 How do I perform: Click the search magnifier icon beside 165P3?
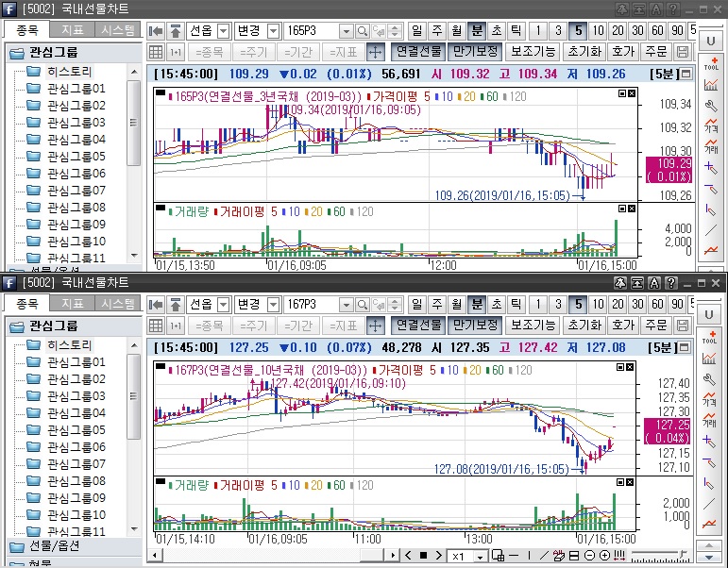coord(362,31)
